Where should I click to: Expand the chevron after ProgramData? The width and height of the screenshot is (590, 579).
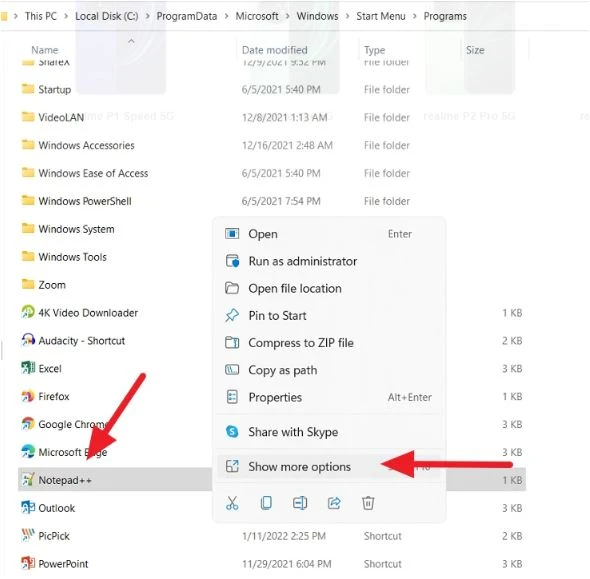[x=227, y=16]
